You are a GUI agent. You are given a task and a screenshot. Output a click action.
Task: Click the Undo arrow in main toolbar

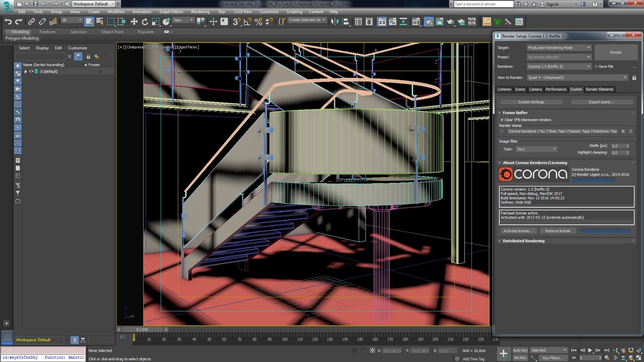(8, 21)
